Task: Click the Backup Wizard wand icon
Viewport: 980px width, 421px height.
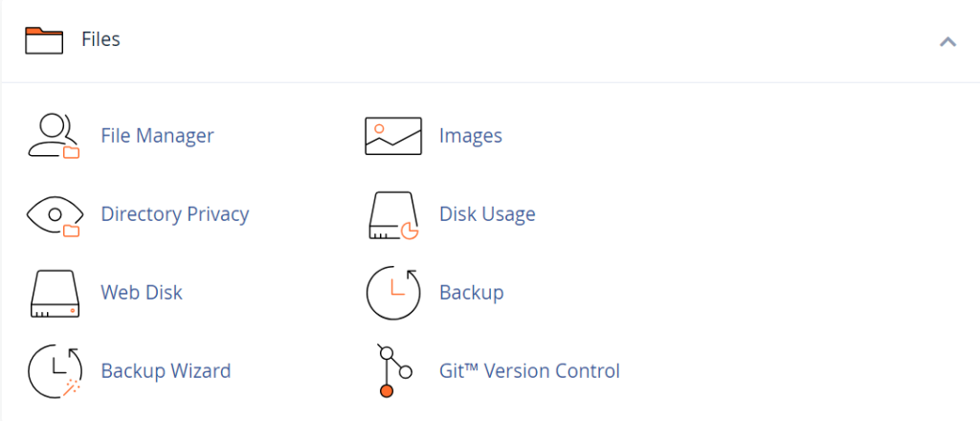Action: pyautogui.click(x=54, y=370)
